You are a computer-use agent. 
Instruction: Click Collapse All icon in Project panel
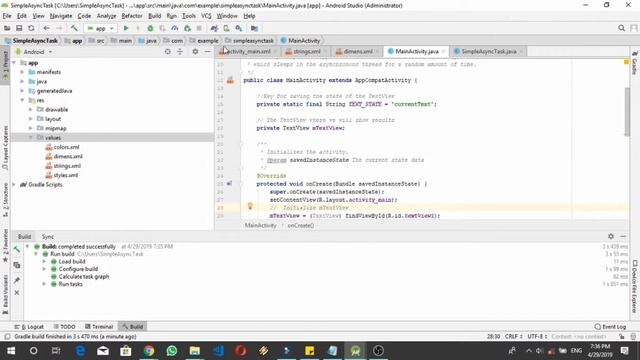[180, 52]
